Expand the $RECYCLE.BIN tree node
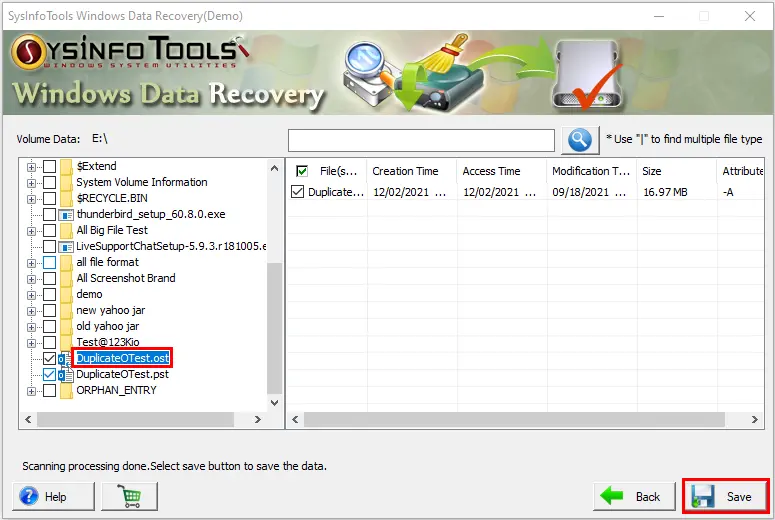This screenshot has width=775, height=520. click(x=31, y=199)
